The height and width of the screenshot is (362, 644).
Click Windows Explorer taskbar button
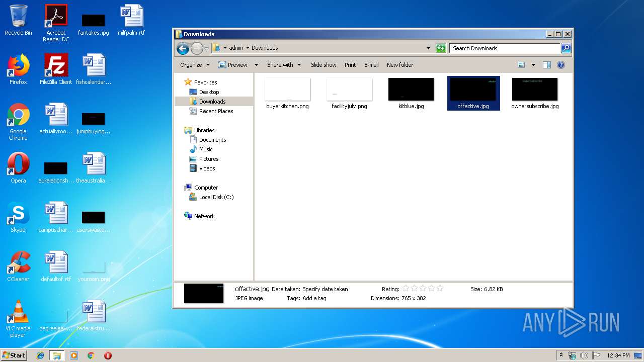point(57,355)
